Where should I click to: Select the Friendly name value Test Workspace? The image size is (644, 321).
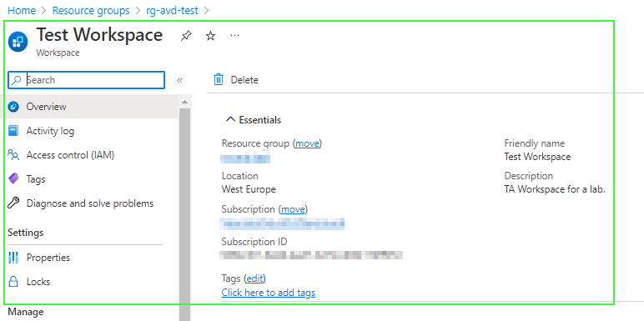(x=537, y=157)
